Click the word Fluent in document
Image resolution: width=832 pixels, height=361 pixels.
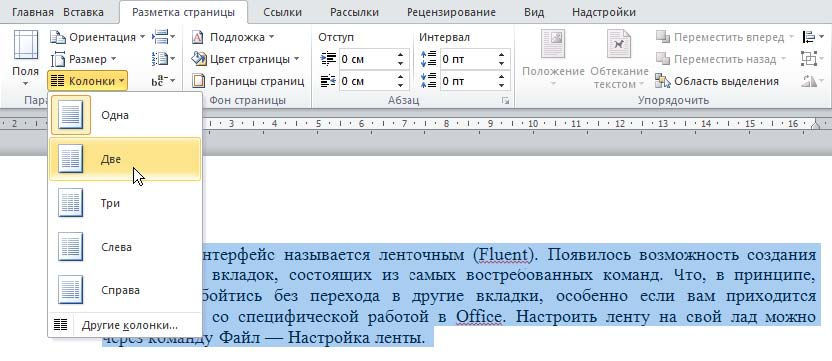(x=503, y=255)
